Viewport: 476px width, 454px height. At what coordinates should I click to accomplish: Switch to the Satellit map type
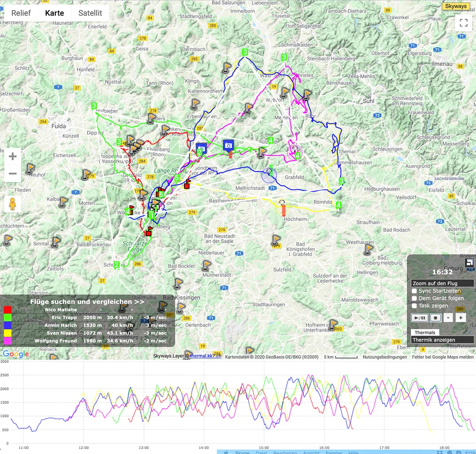pos(90,13)
